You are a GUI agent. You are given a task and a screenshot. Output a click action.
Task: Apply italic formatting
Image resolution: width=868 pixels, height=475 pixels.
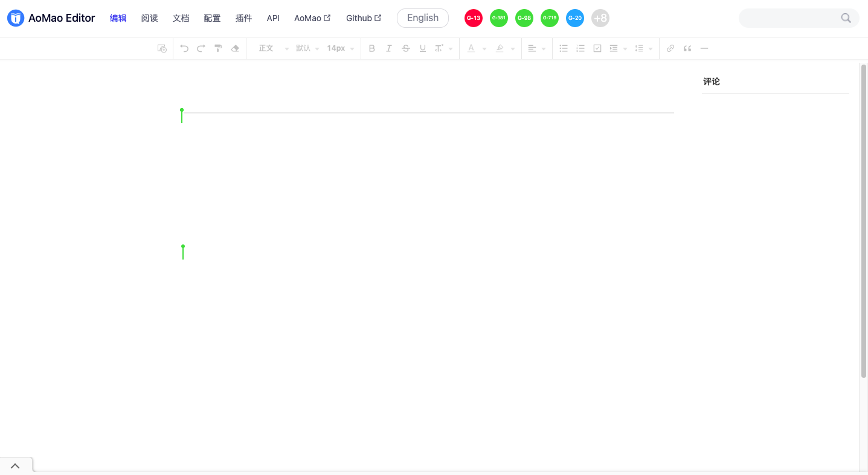388,48
